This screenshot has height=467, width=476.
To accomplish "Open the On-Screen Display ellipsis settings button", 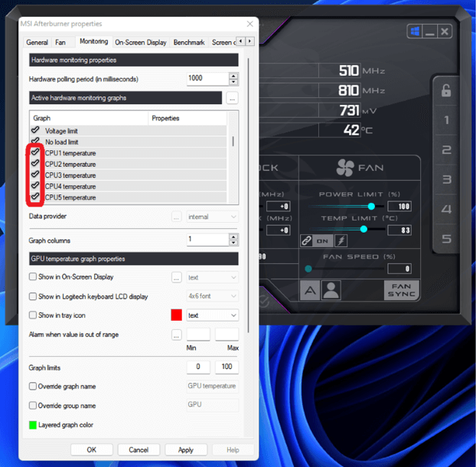I will click(x=176, y=277).
